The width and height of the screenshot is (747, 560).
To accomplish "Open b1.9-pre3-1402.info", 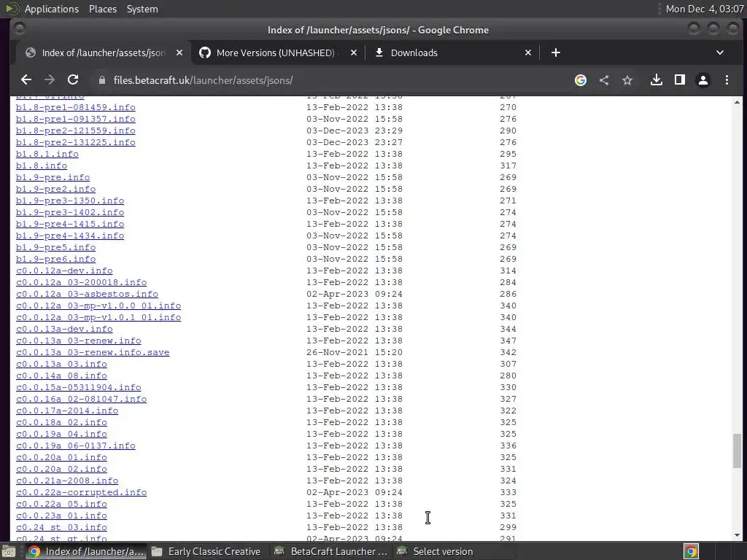I will click(69, 212).
